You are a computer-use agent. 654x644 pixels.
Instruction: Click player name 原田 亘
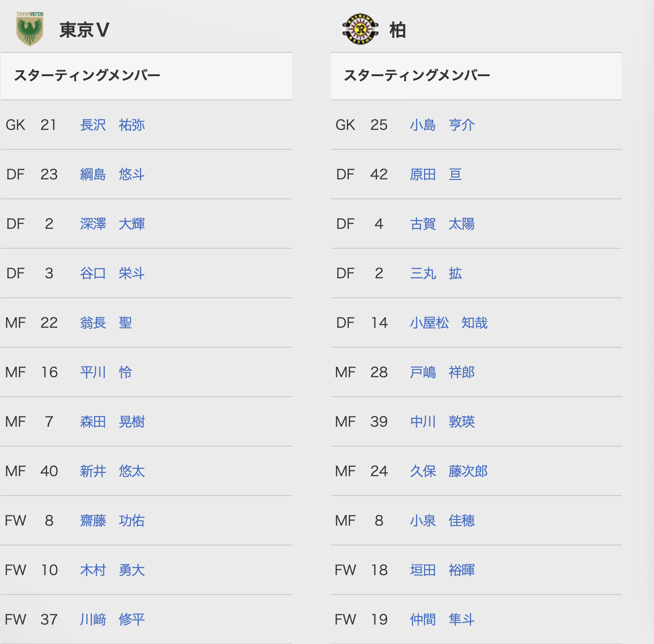tap(436, 175)
